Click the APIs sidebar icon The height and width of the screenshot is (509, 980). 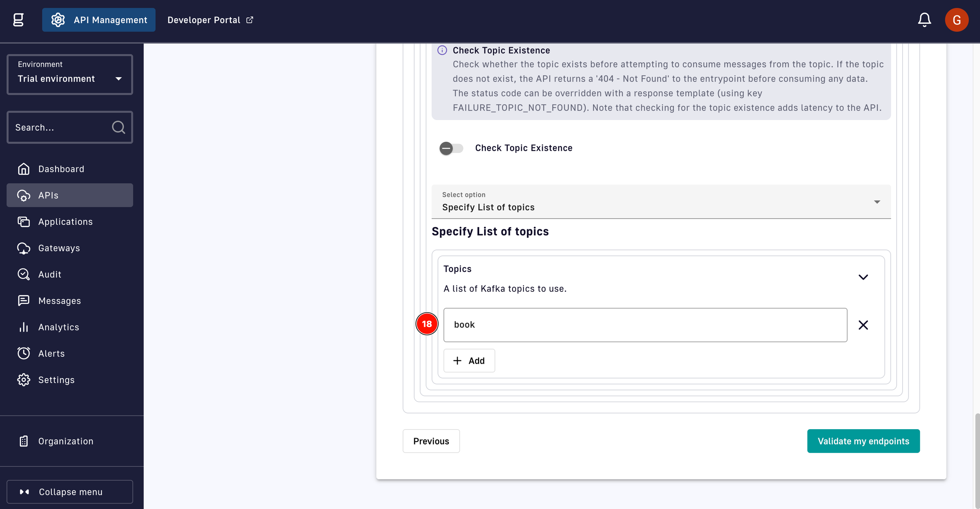point(23,195)
